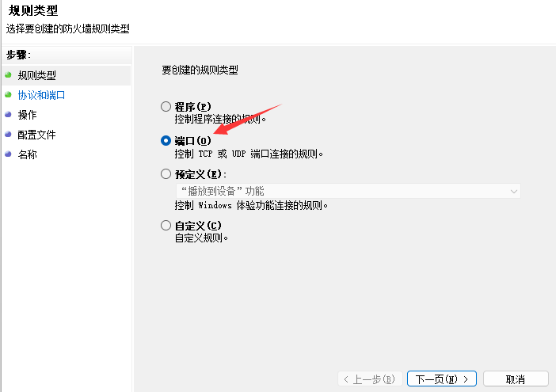This screenshot has width=556, height=392.
Task: Select 名称 step in sidebar
Action: point(27,154)
